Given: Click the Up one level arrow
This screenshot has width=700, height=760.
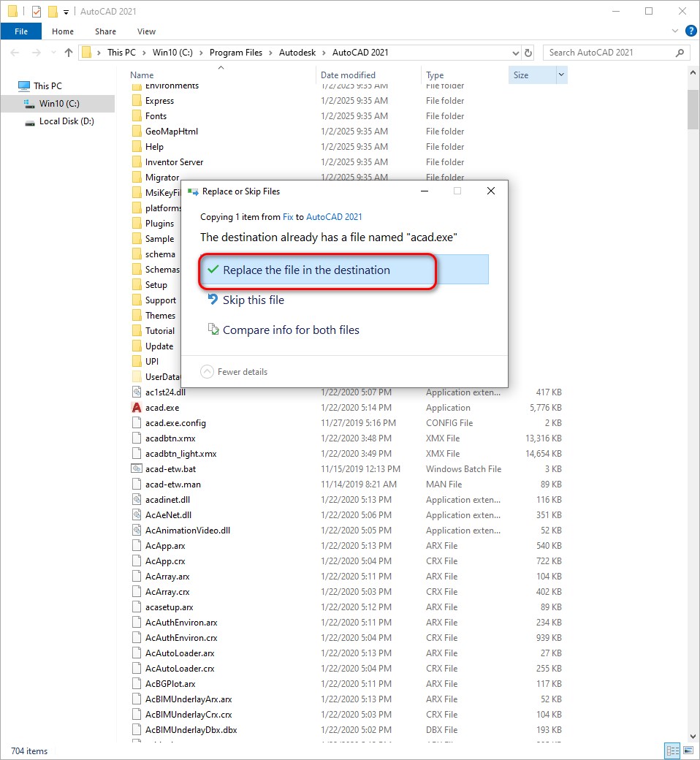Looking at the screenshot, I should pyautogui.click(x=69, y=53).
